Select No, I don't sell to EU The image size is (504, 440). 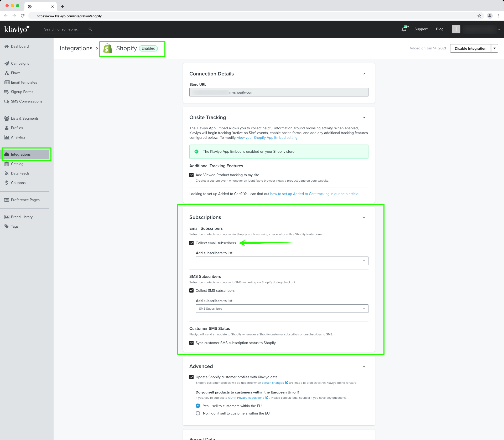pos(198,413)
